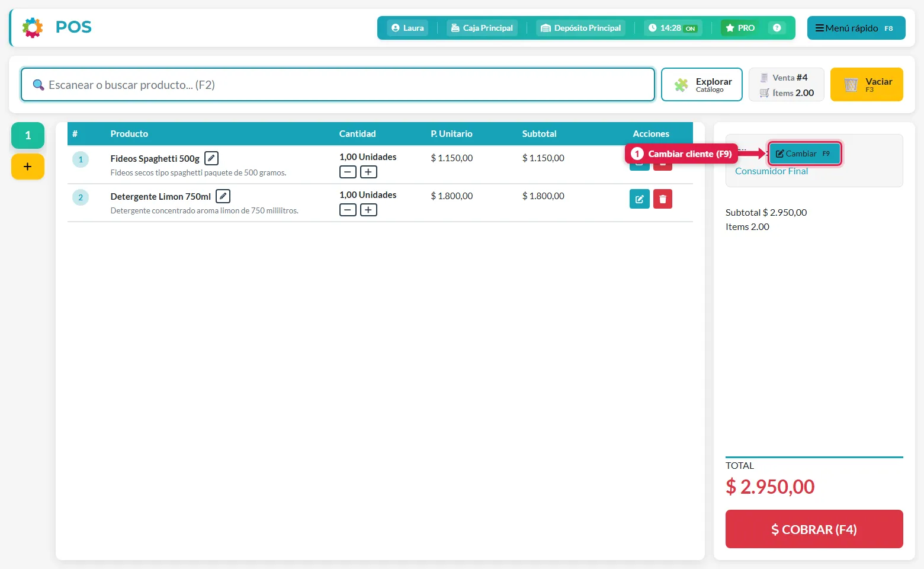This screenshot has width=924, height=569.
Task: Open the Laura user chip
Action: point(408,28)
